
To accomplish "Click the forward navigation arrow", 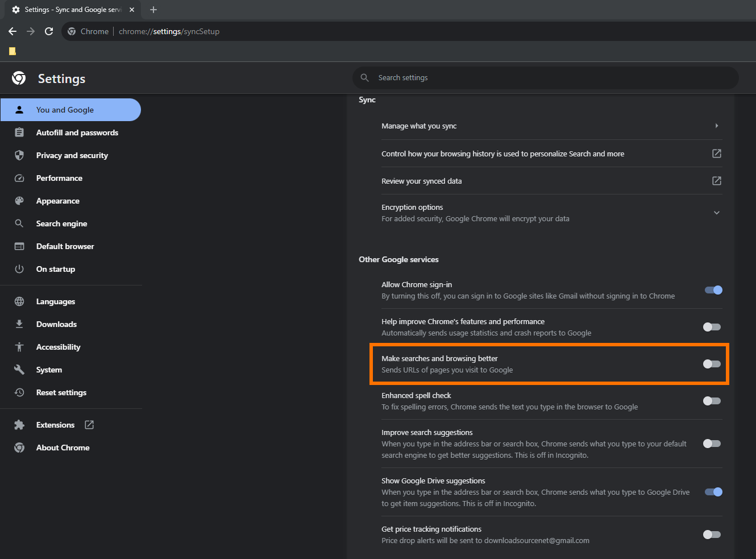I will pyautogui.click(x=31, y=31).
